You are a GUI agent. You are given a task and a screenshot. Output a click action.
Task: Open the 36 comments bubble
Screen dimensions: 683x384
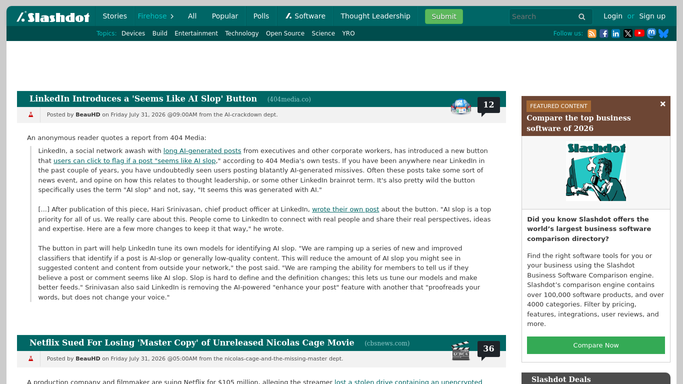488,350
